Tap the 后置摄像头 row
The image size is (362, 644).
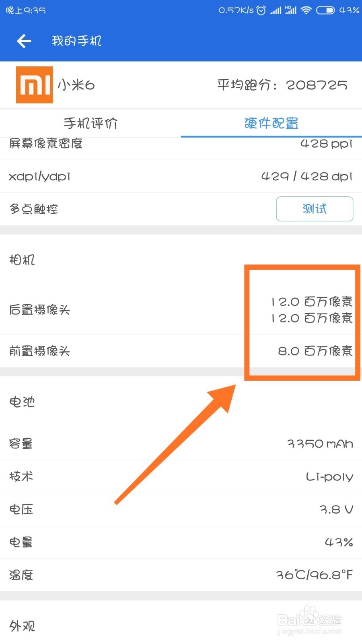point(181,310)
